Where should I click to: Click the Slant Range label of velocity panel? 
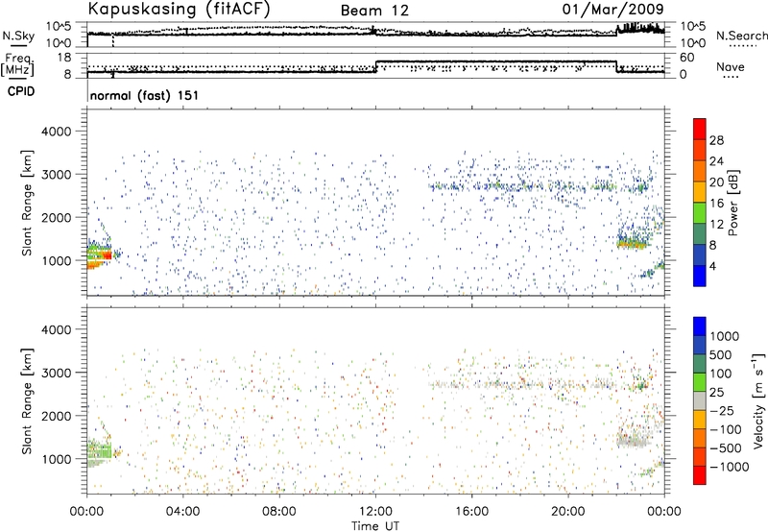(27, 400)
